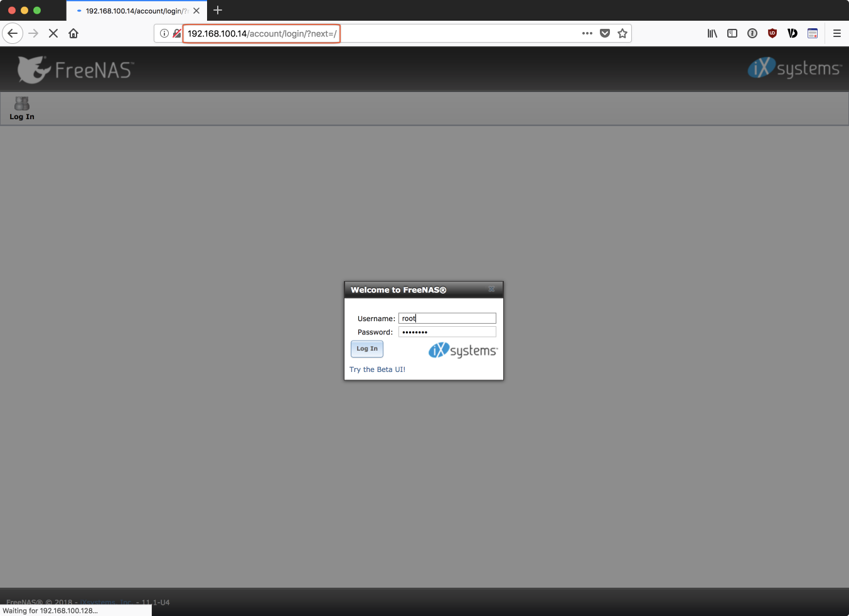This screenshot has width=849, height=616.
Task: Save page to Pocket
Action: pyautogui.click(x=605, y=33)
